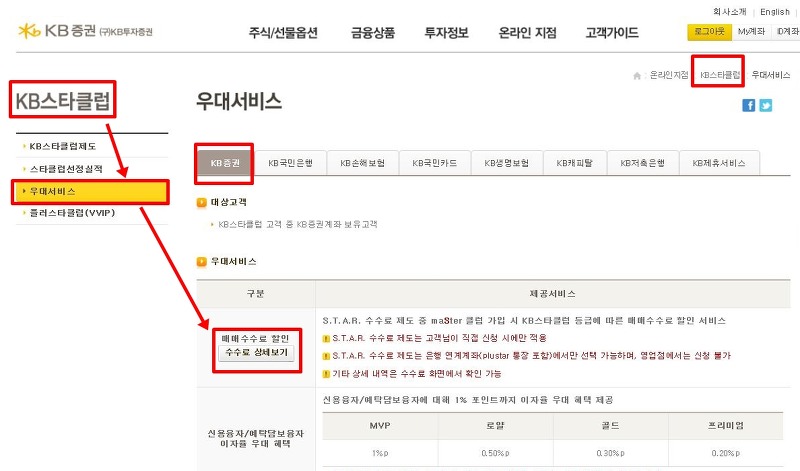This screenshot has width=800, height=471.
Task: Switch site language to English
Action: click(774, 12)
